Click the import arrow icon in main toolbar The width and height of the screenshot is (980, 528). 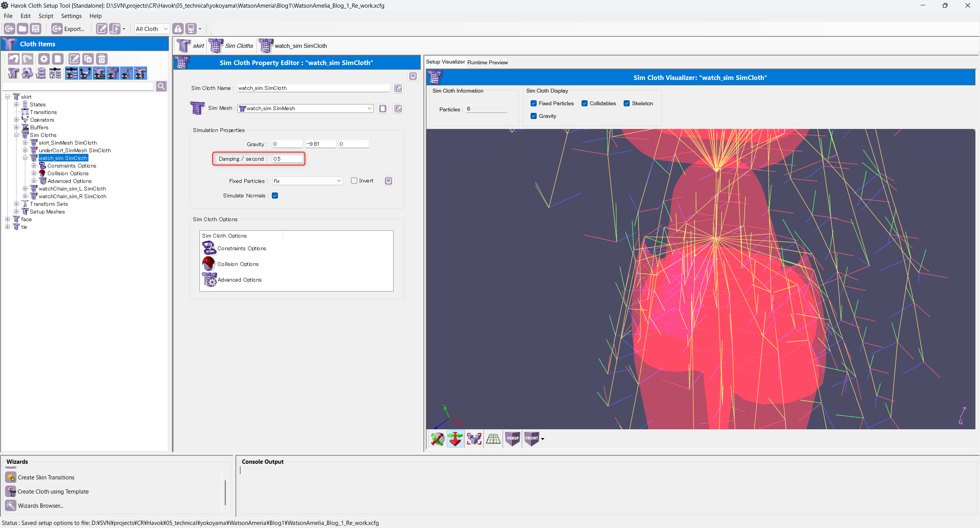pyautogui.click(x=10, y=29)
